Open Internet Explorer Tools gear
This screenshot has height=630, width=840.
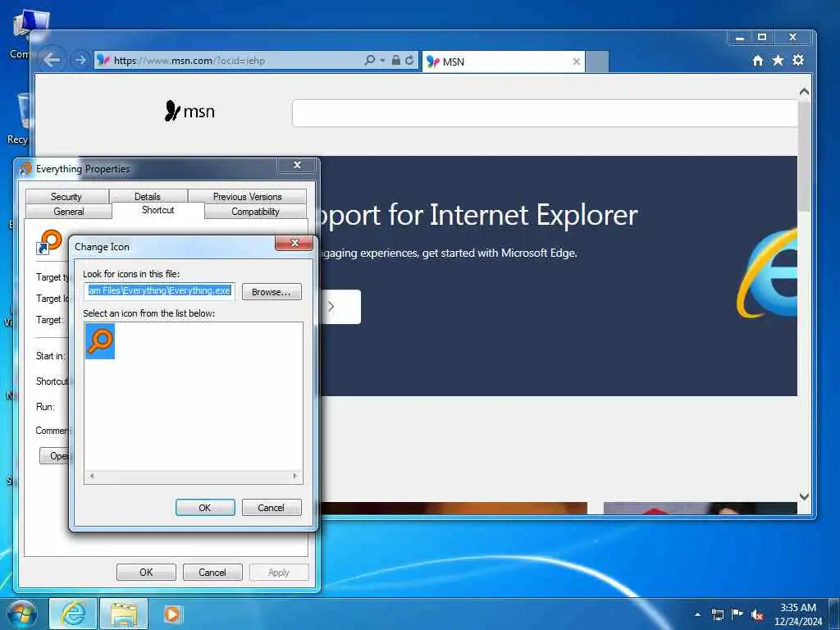tap(798, 61)
